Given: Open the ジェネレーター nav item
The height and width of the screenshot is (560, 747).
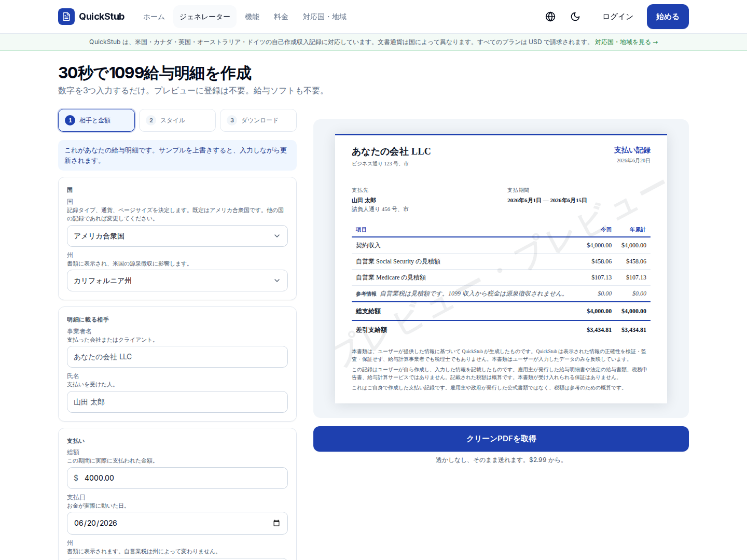Looking at the screenshot, I should 205,17.
